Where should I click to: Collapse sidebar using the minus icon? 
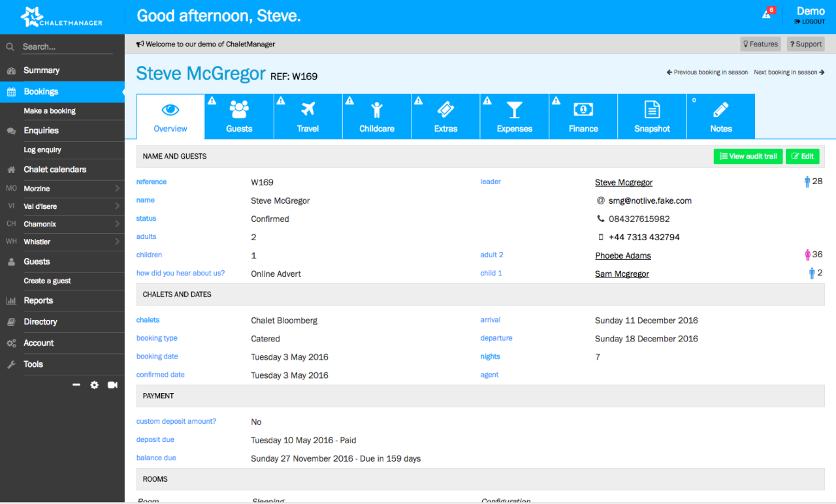point(76,385)
